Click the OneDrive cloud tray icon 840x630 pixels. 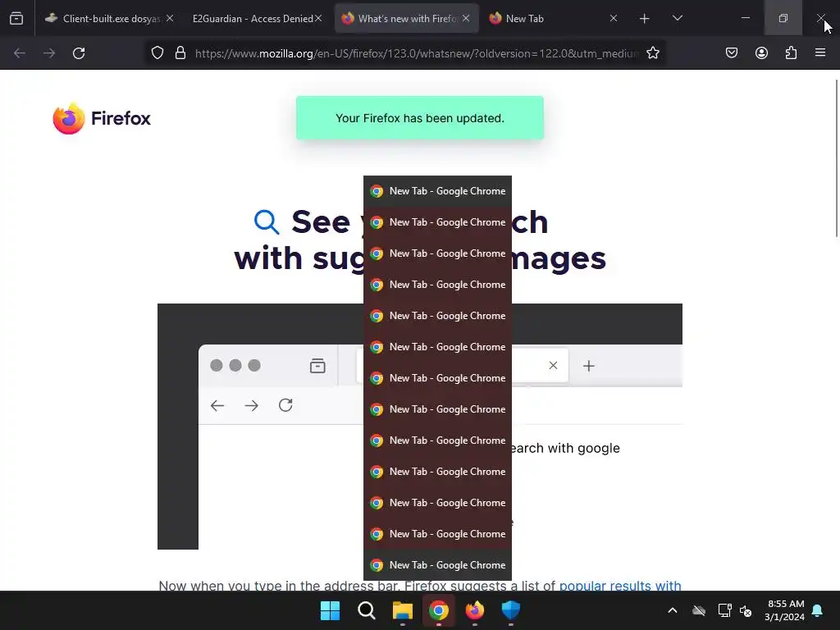[699, 610]
